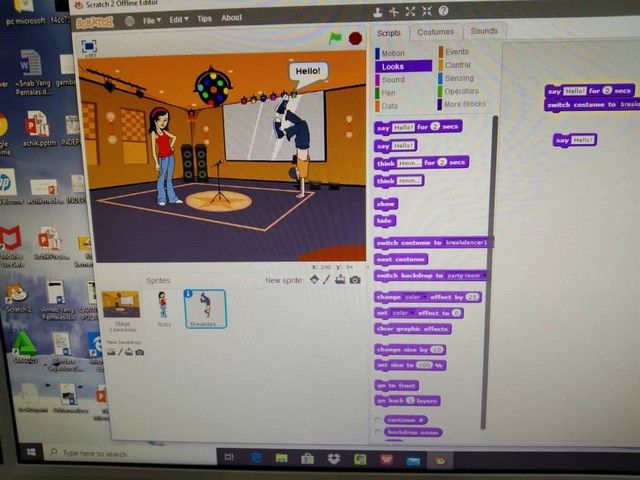The height and width of the screenshot is (480, 640).
Task: Open backdrop dropdown in 'switch backdrop to' block
Action: (485, 275)
